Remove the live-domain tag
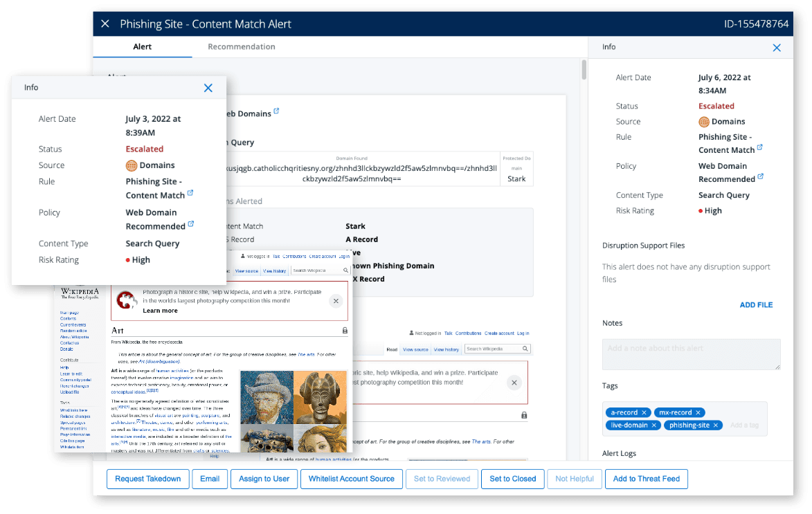Screen dimensions: 812x514 pos(654,425)
